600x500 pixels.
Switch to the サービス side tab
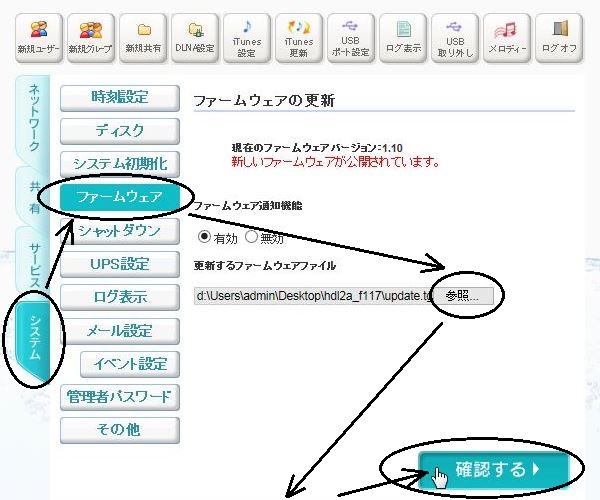pyautogui.click(x=34, y=264)
